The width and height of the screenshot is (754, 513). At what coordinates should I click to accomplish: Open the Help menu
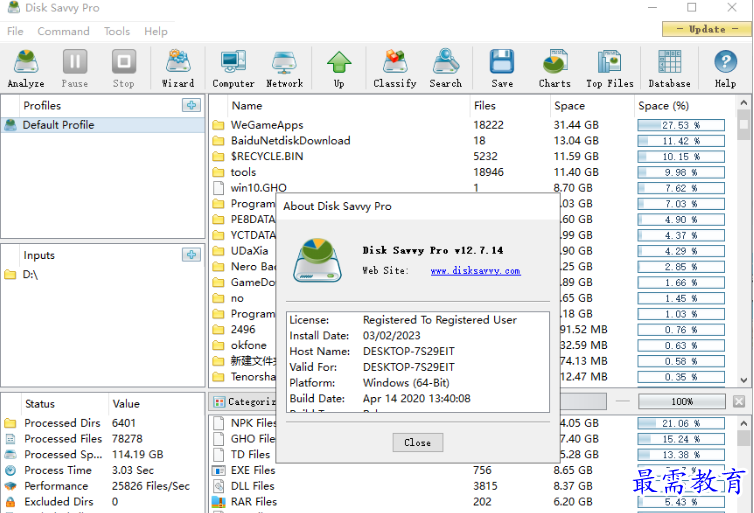tap(156, 31)
